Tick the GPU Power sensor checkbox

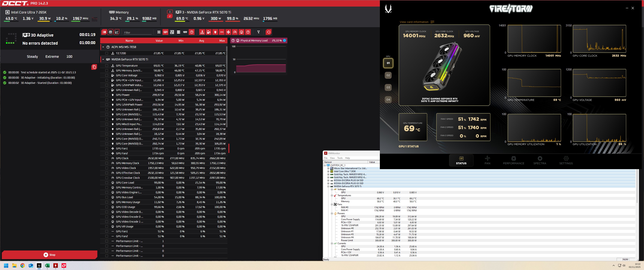pyautogui.click(x=107, y=95)
